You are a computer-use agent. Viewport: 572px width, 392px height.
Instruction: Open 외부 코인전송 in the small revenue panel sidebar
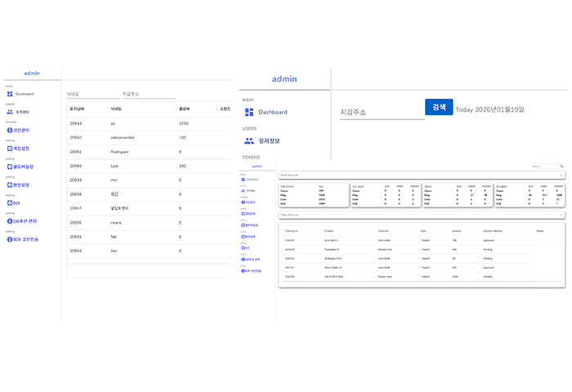coord(252,271)
